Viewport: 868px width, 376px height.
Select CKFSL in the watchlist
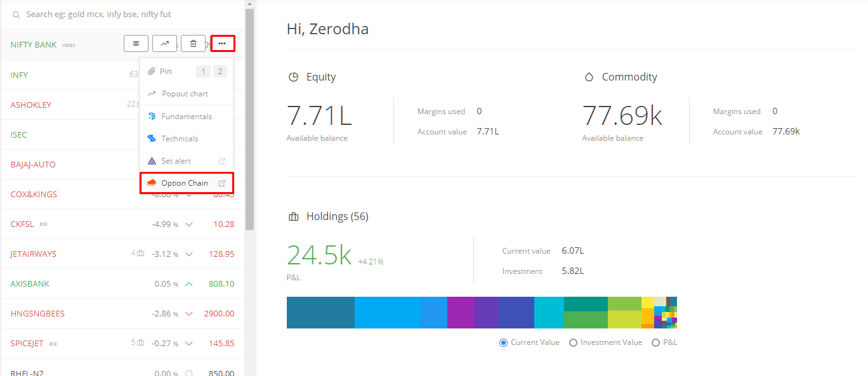click(22, 224)
